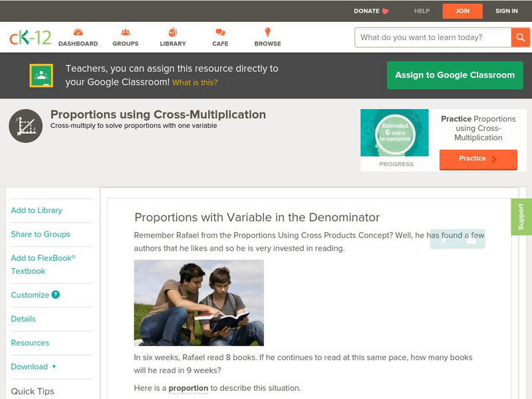Open the green Support side tab
Image resolution: width=532 pixels, height=399 pixels.
point(521,217)
